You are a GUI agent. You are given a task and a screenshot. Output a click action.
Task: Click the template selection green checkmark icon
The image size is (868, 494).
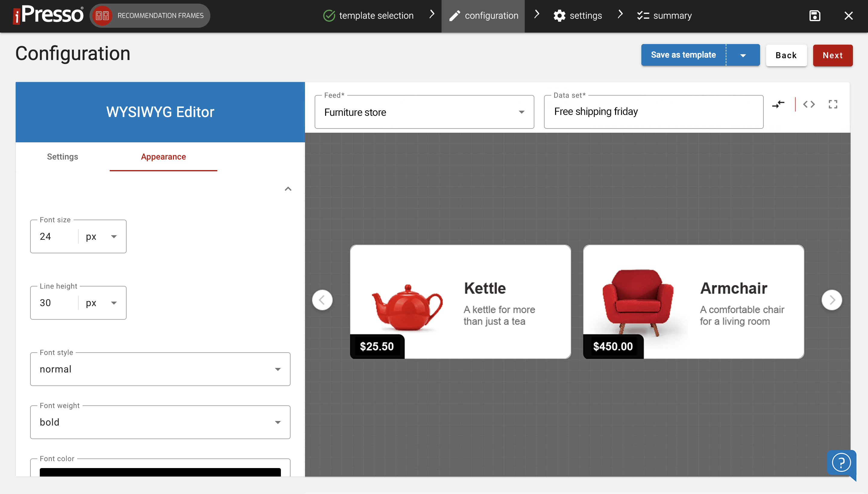click(x=329, y=15)
